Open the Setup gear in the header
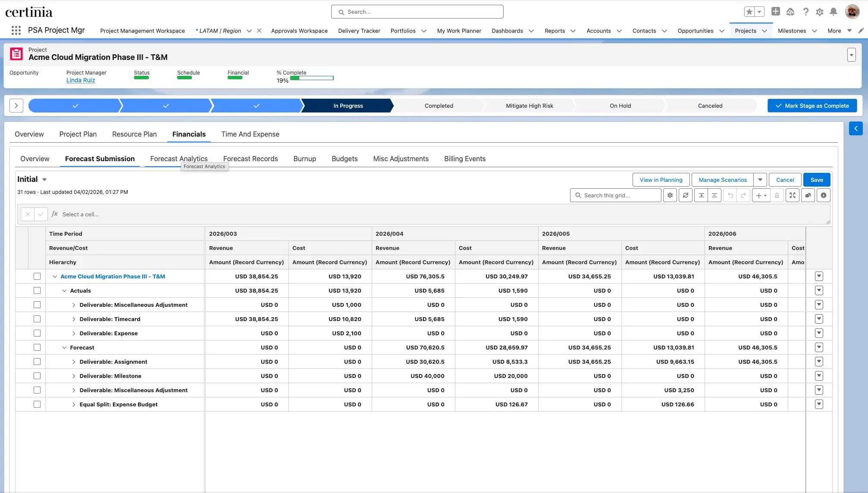This screenshot has width=868, height=493. (819, 12)
